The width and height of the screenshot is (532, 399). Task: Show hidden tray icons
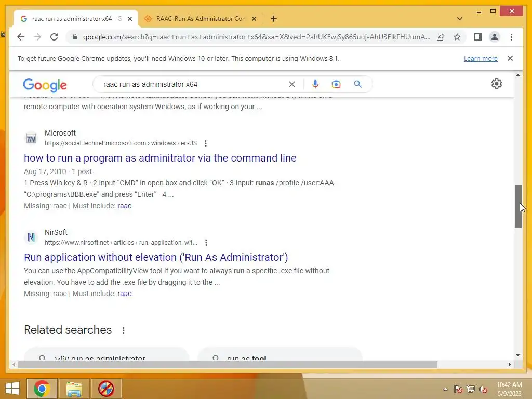pyautogui.click(x=445, y=390)
